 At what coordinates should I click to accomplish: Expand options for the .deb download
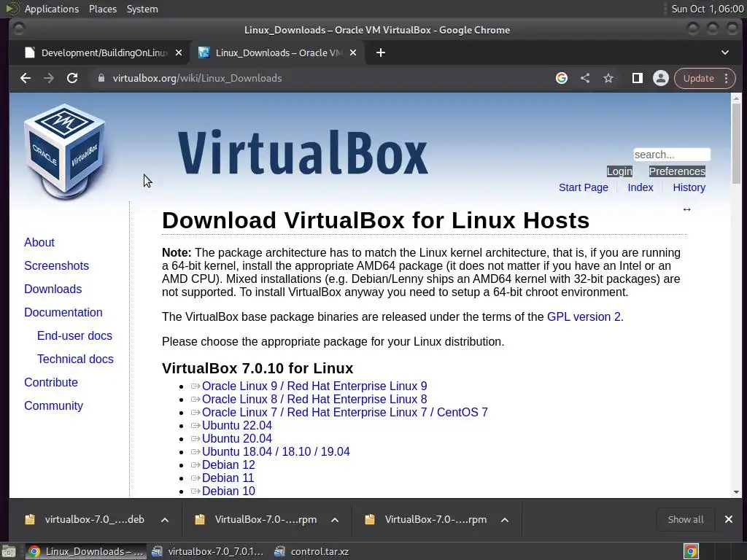(165, 519)
